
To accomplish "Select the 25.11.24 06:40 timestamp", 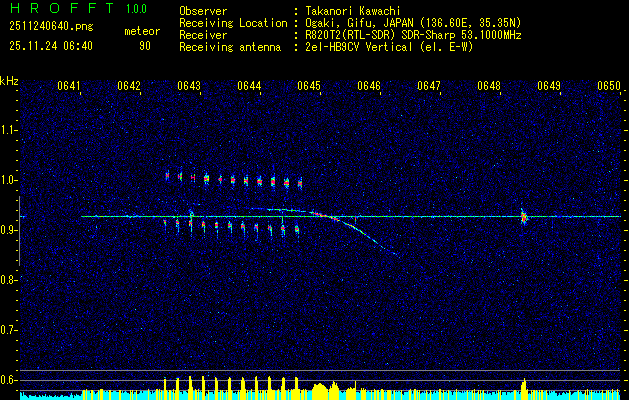I will click(x=50, y=46).
